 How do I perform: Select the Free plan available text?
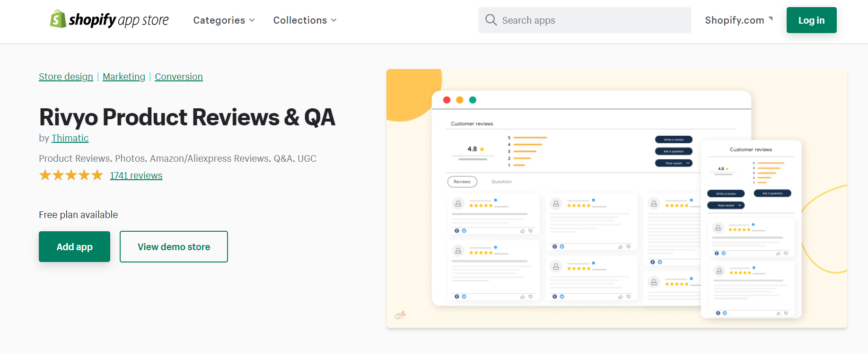pos(79,215)
